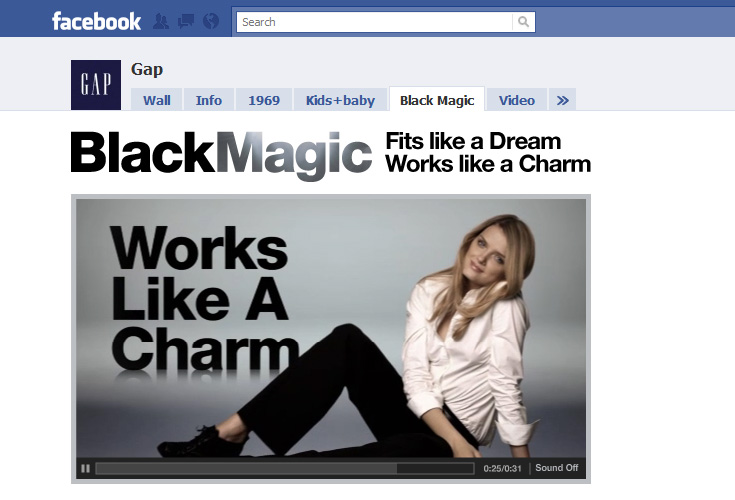Toggle the Sound Off control
Screen dimensions: 735x500
pyautogui.click(x=556, y=468)
